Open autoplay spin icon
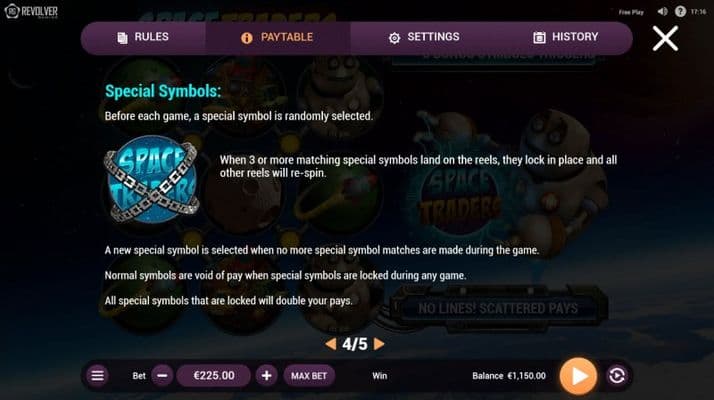Viewport: 714px width, 400px height. [x=617, y=376]
